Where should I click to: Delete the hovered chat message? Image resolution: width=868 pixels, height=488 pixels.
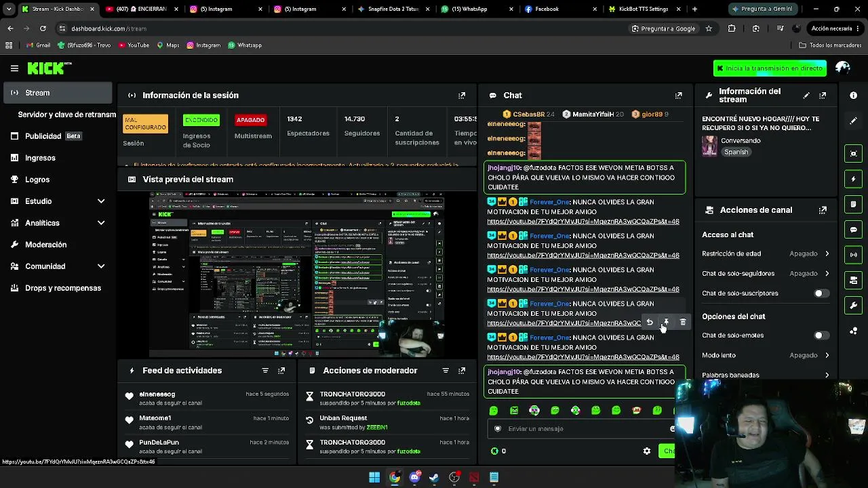click(683, 323)
